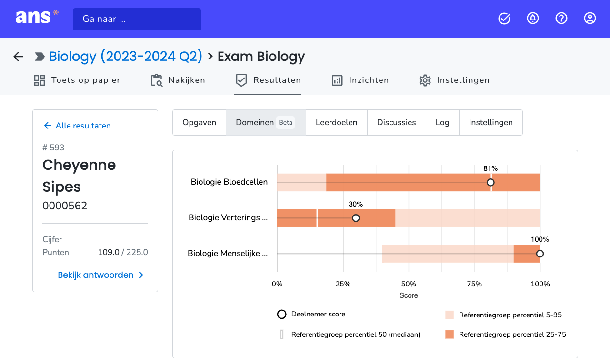The width and height of the screenshot is (610, 364).
Task: Click the Score axis title
Action: [409, 295]
